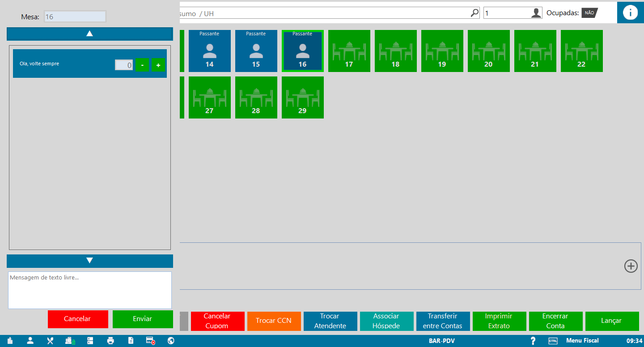Open free table 27

coord(210,97)
